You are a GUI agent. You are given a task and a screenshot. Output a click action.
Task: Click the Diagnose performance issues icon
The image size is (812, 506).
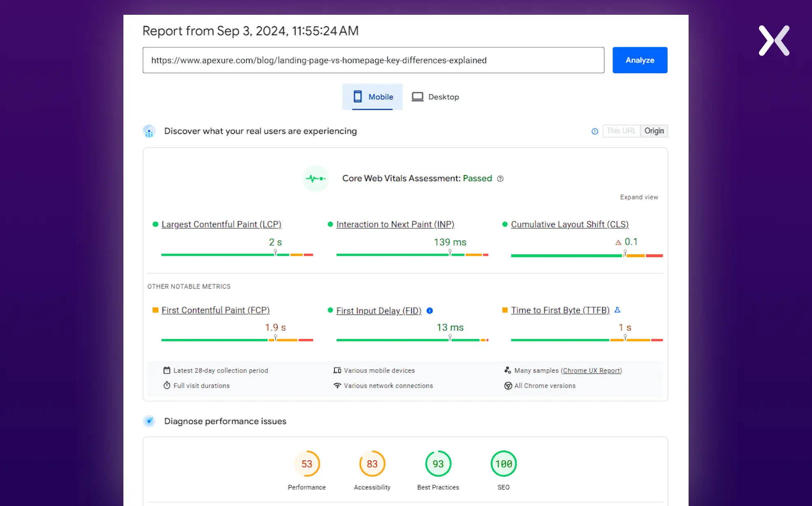[149, 421]
